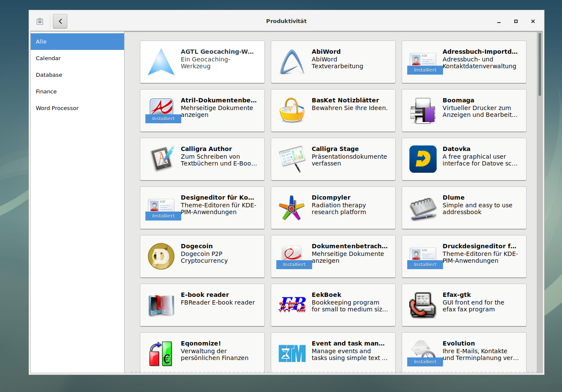This screenshot has height=392, width=562.
Task: Click the BasKet Notizblätter basket icon
Action: click(x=292, y=110)
